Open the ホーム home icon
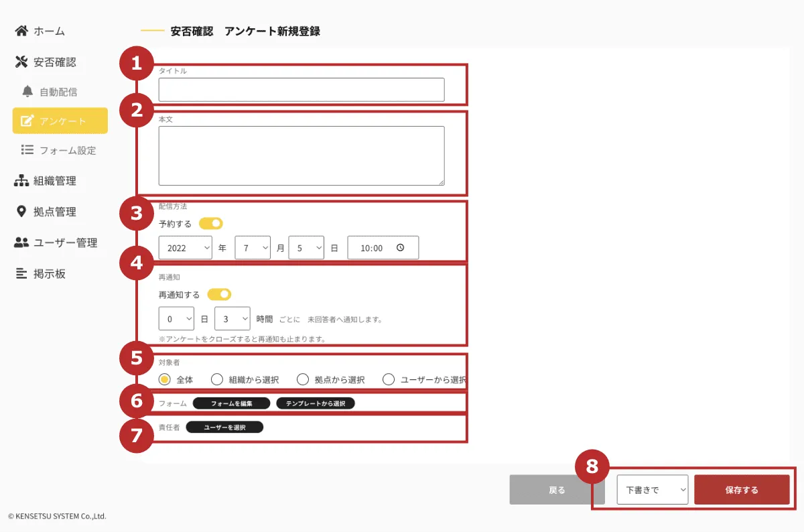The height and width of the screenshot is (532, 804). [22, 31]
